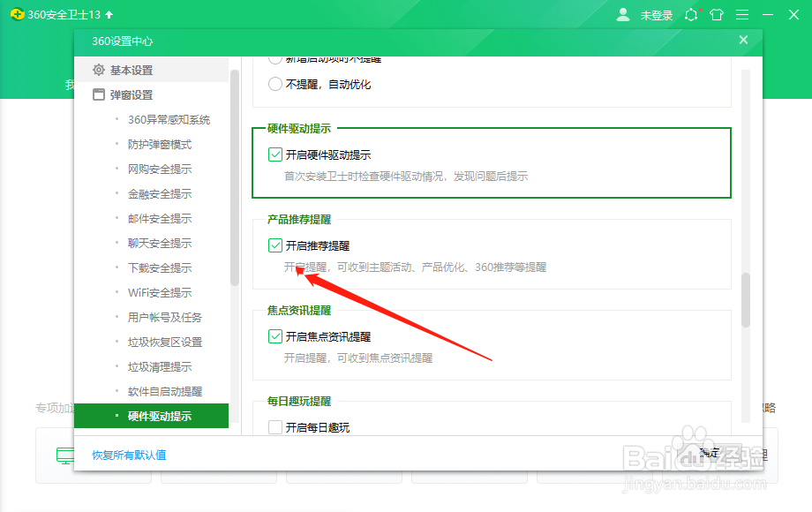Enable 开启每日趣玩 daily fun reminders
Image resolution: width=812 pixels, height=512 pixels.
click(276, 426)
